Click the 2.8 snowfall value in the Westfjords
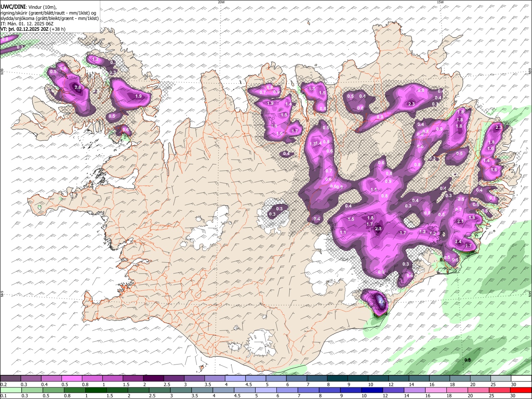Image resolution: width=532 pixels, height=399 pixels. point(78,87)
